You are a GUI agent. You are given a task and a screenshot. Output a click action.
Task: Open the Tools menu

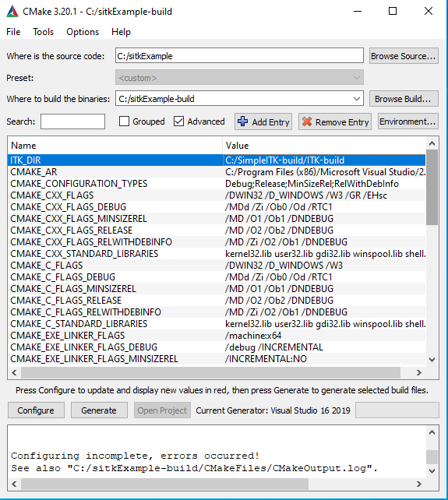pos(43,32)
